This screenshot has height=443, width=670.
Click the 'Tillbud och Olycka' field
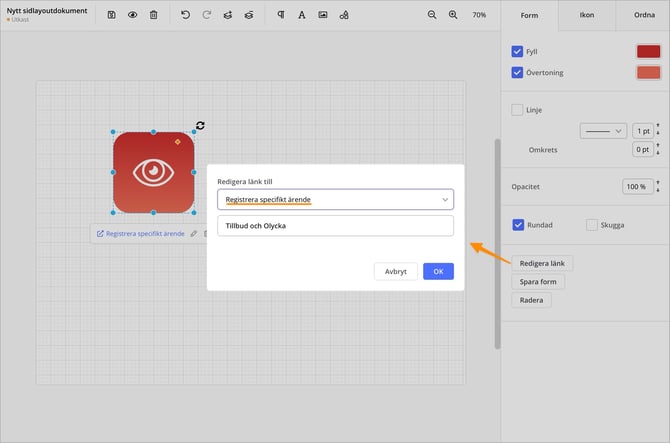[335, 226]
